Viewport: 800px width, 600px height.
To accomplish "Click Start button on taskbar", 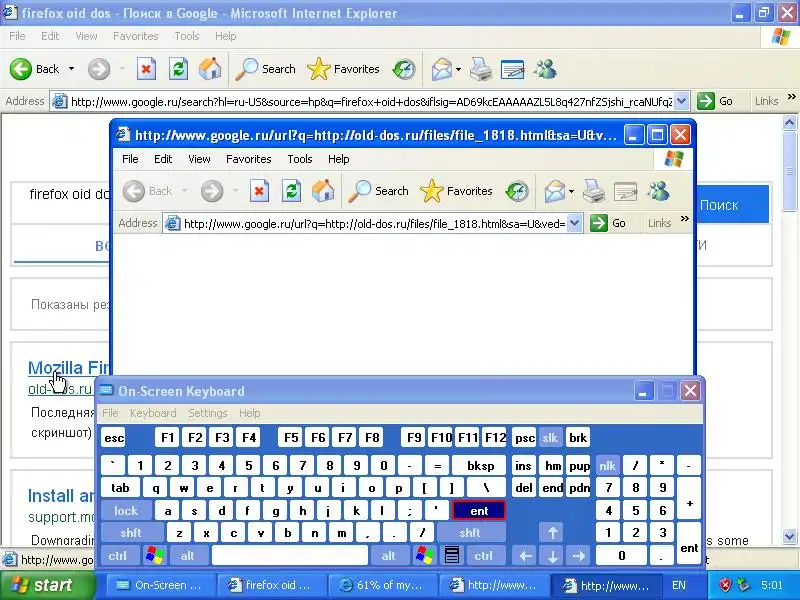I will click(47, 585).
